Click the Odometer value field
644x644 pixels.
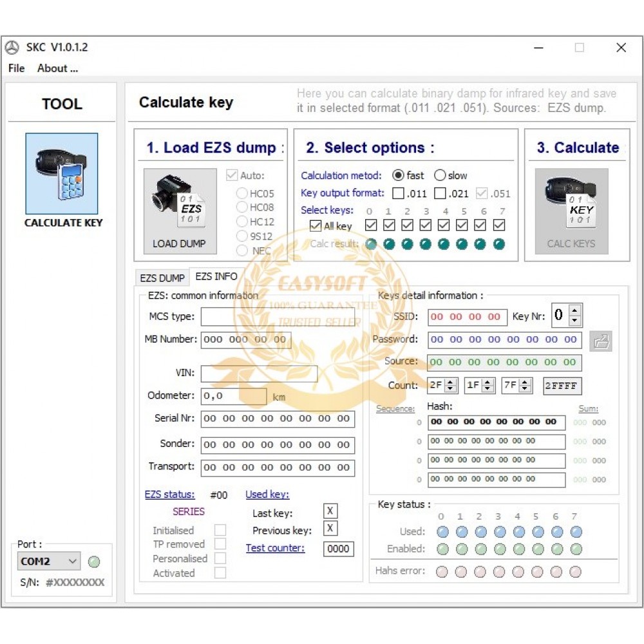point(234,396)
